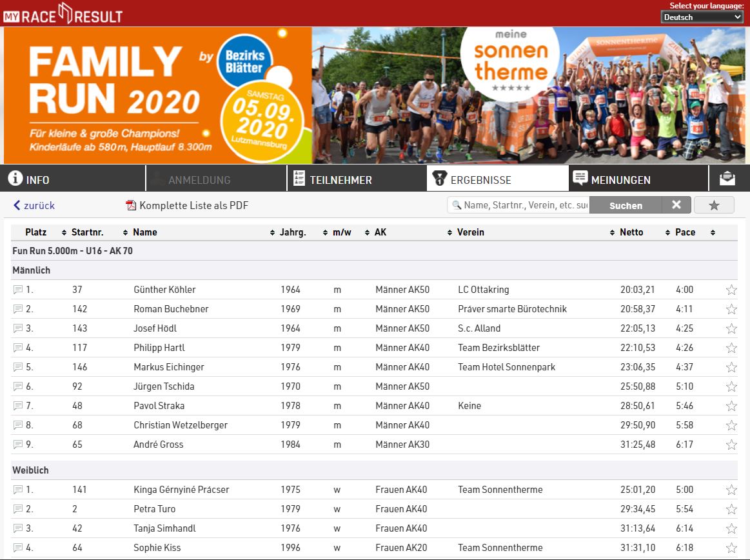
Task: Open comment icon for Petra Turo
Action: point(17,509)
